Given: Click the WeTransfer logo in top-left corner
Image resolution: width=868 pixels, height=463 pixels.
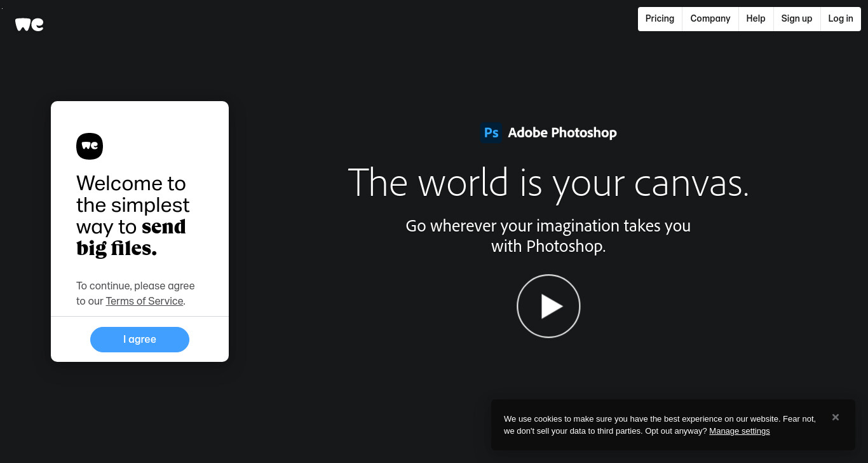Looking at the screenshot, I should 29,25.
